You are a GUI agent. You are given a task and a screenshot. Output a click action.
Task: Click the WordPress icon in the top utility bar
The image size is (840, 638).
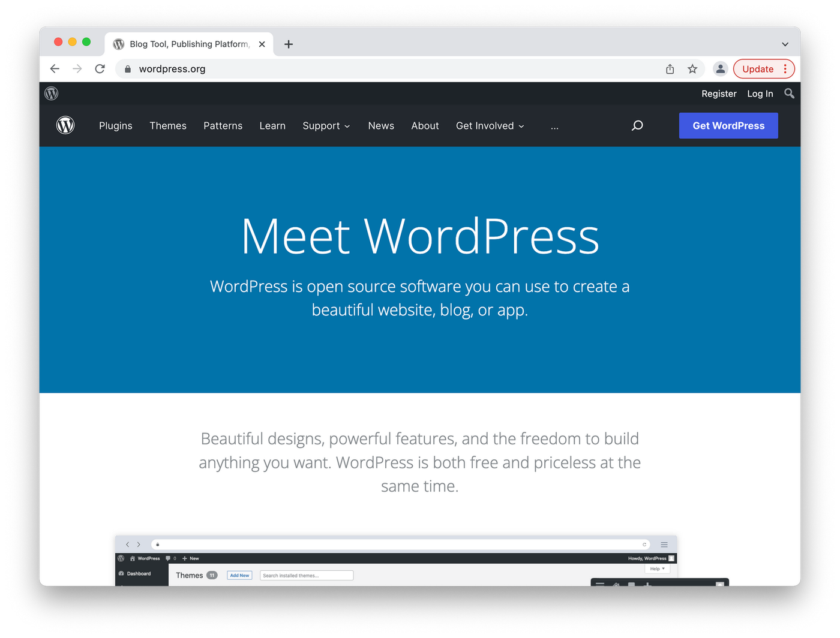[x=50, y=94]
